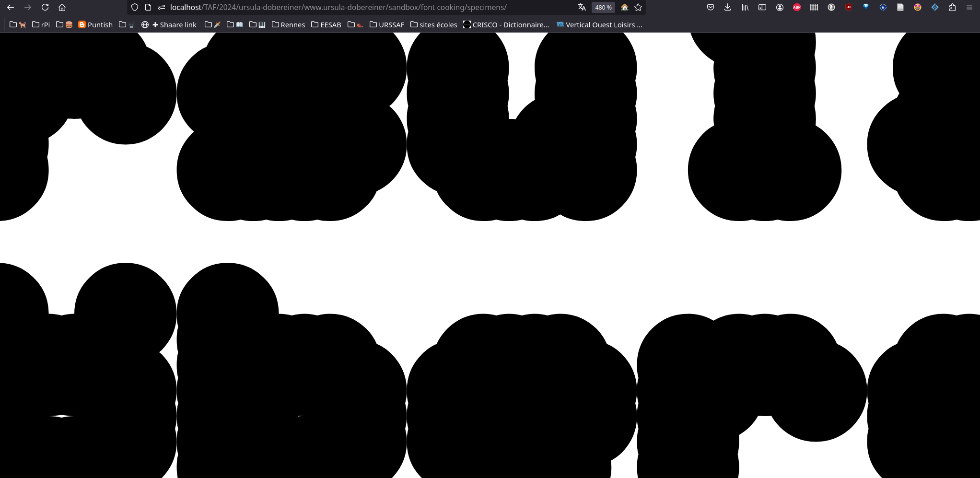Open the CRISCO Dictionnaire bookmark
The width and height of the screenshot is (980, 478).
506,24
